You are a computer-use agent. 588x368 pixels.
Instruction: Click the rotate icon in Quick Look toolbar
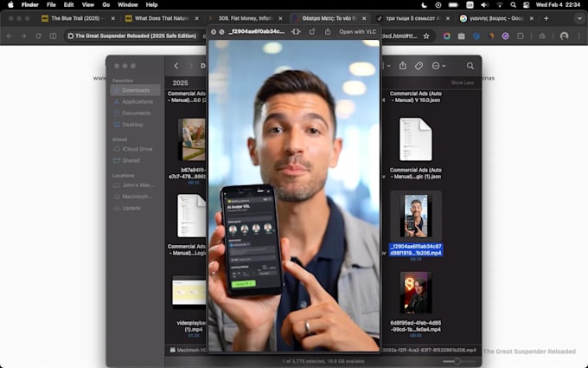(312, 32)
